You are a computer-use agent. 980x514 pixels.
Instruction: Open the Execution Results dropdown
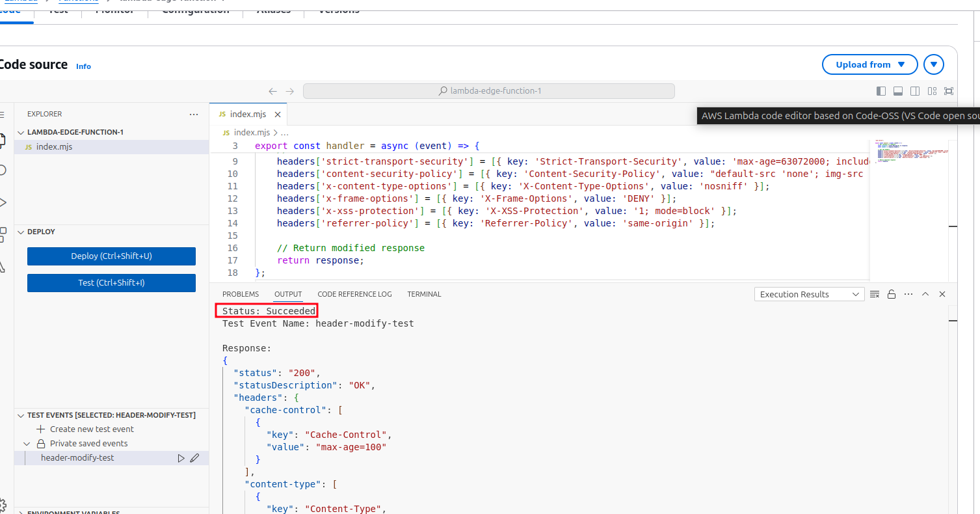tap(809, 294)
